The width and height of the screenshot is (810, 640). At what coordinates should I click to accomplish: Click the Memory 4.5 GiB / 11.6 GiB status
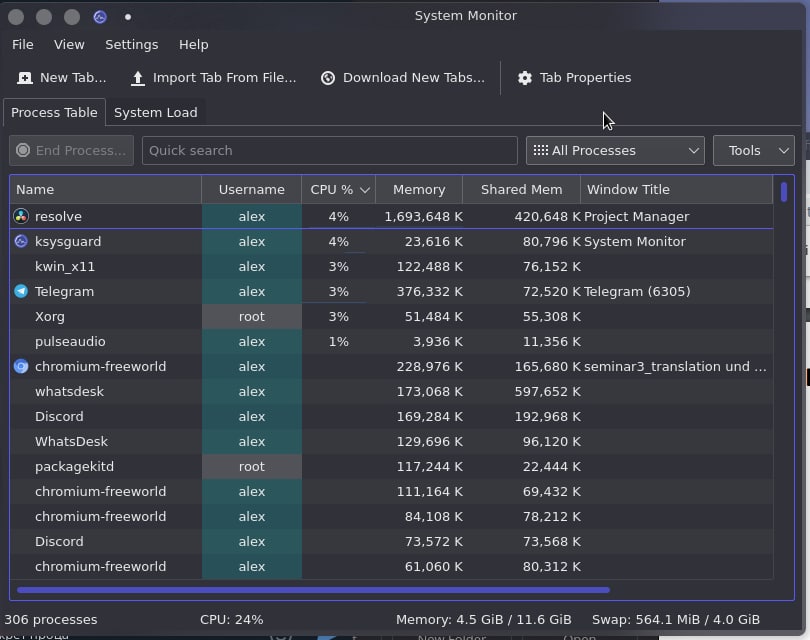point(484,619)
